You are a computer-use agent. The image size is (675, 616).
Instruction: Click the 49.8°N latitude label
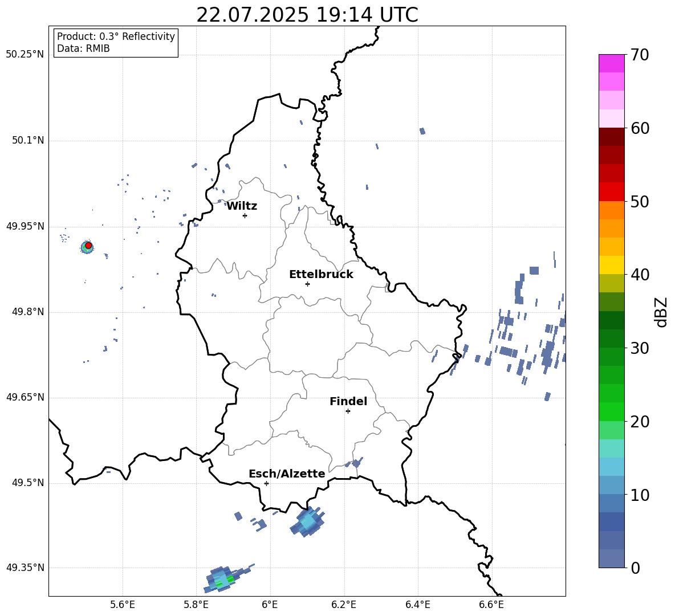click(x=28, y=312)
